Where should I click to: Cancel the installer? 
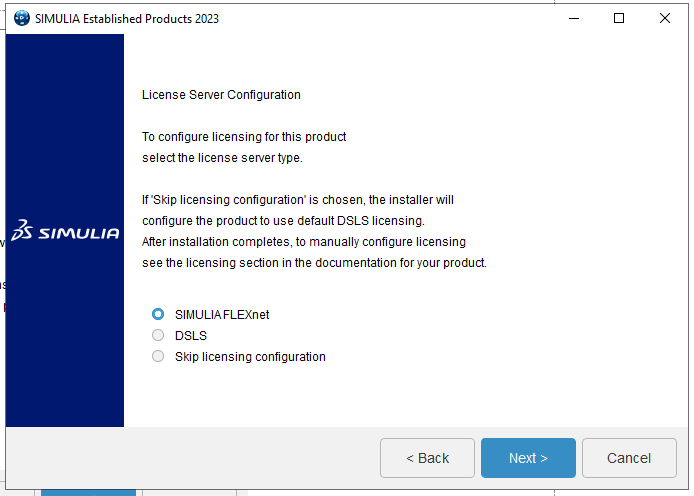pyautogui.click(x=629, y=458)
